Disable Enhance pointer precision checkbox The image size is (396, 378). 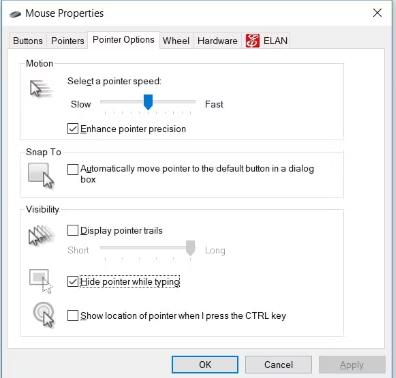[x=73, y=129]
